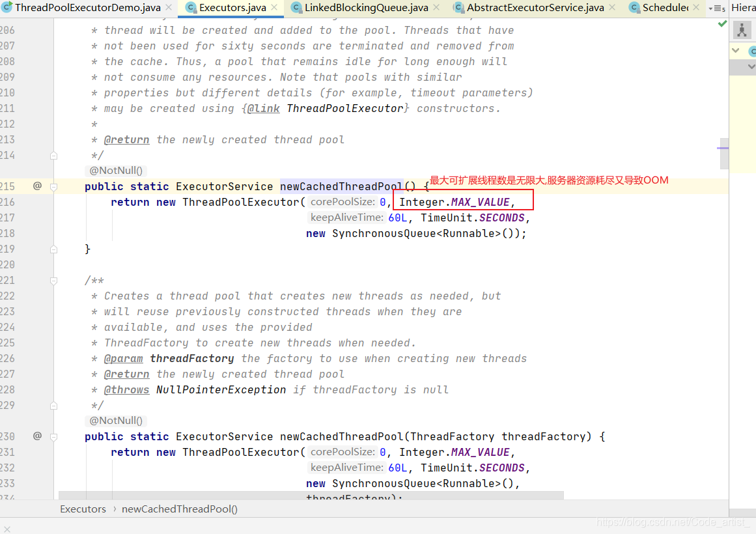Click annotation gutter icon at line 230
The height and width of the screenshot is (534, 756).
37,436
